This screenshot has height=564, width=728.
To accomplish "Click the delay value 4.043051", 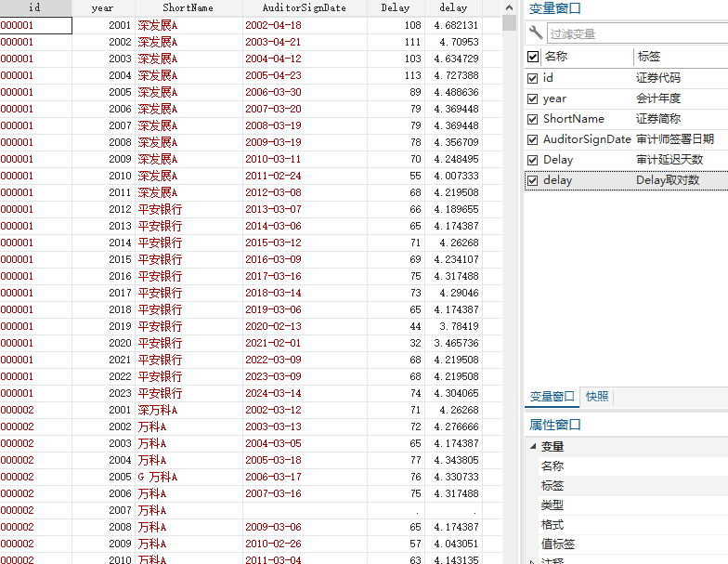I will point(453,544).
